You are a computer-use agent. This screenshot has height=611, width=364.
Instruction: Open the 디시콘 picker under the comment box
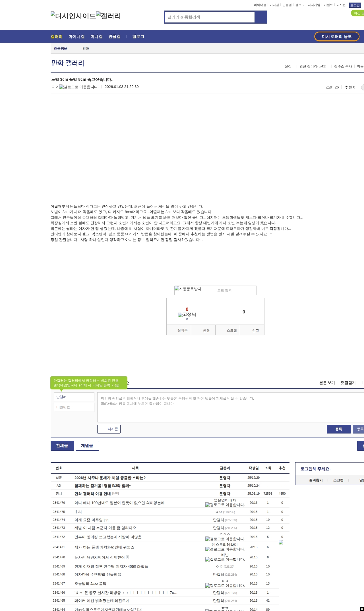pos(109,429)
